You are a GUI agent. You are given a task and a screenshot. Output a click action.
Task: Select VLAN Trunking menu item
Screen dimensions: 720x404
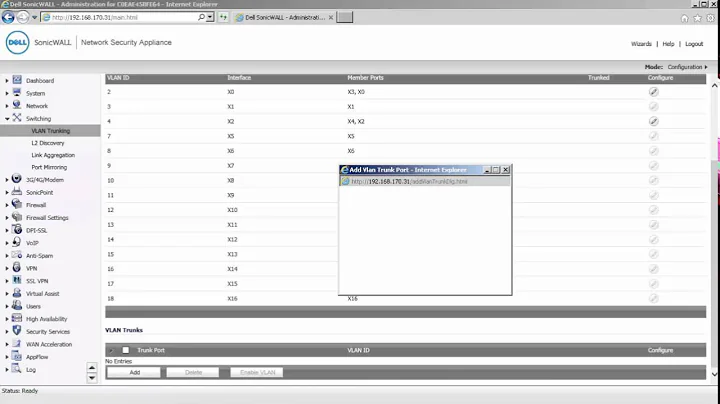click(x=51, y=131)
